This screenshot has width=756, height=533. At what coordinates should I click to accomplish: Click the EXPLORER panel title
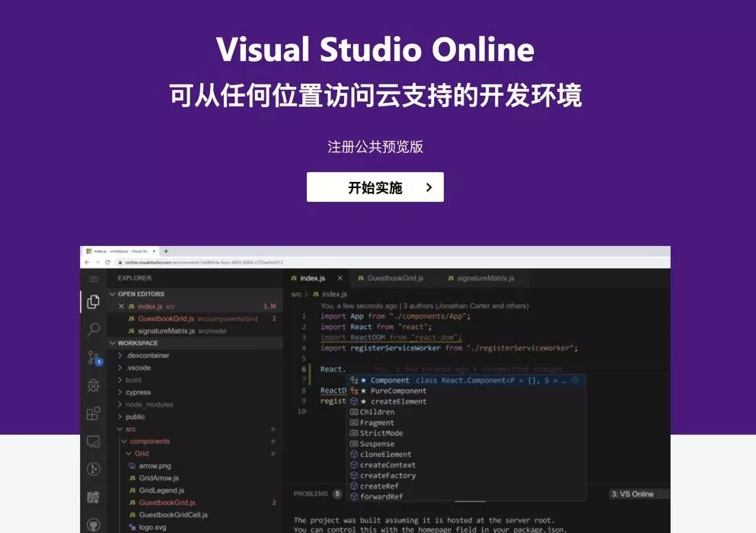(x=135, y=279)
